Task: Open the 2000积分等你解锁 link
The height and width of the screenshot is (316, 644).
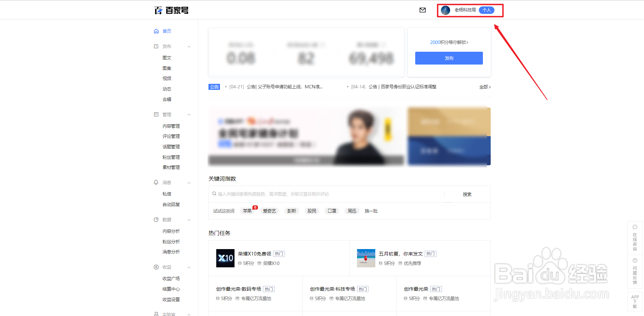Action: pyautogui.click(x=449, y=42)
